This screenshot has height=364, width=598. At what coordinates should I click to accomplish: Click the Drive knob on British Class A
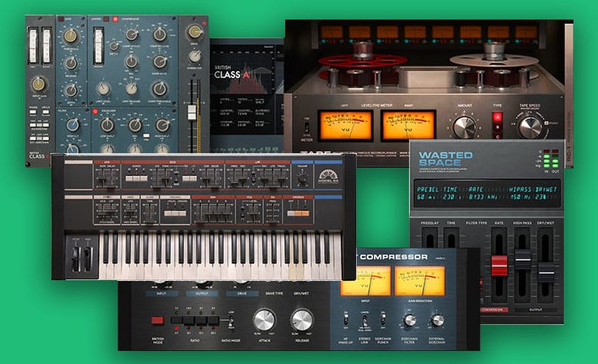195,32
